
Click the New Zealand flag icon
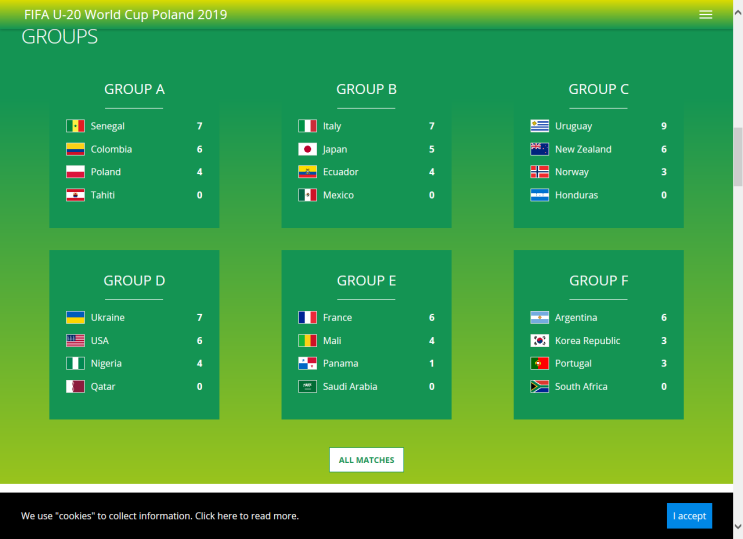pyautogui.click(x=540, y=149)
